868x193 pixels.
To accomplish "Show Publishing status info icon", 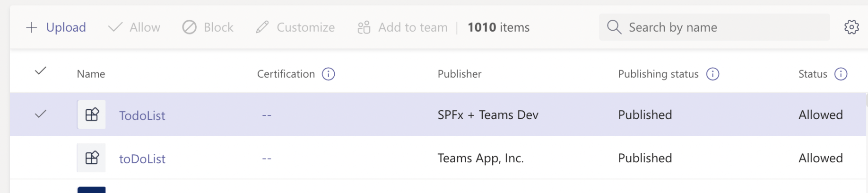I will coord(712,74).
